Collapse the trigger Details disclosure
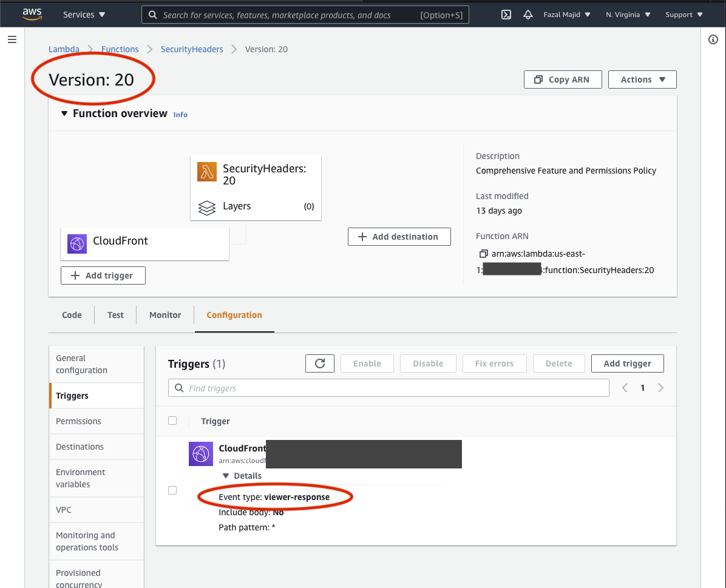 coord(226,476)
